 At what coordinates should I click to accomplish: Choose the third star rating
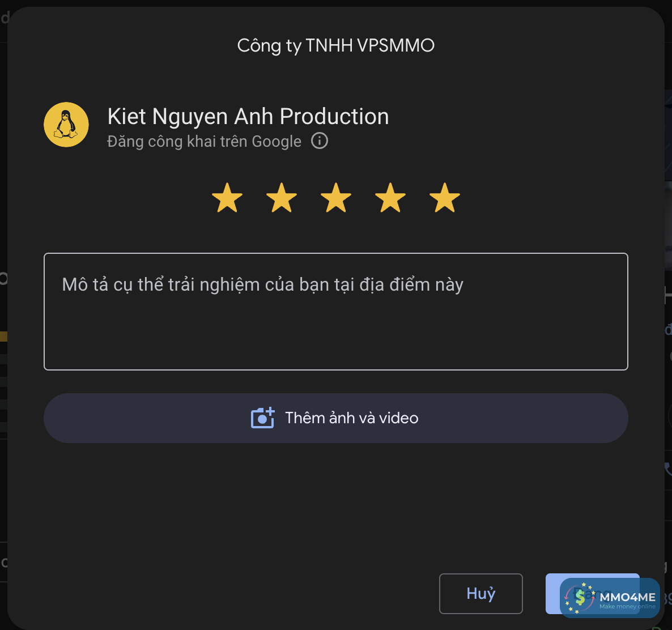336,198
